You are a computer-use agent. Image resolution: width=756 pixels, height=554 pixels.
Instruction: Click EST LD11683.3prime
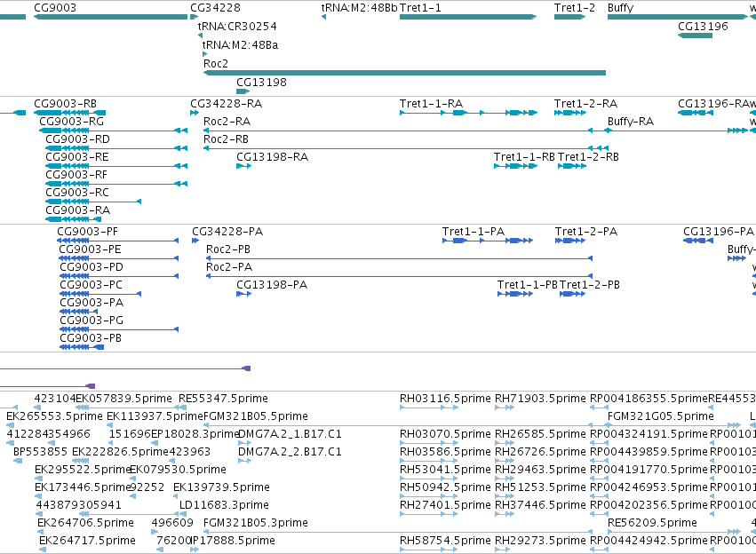pos(224,505)
